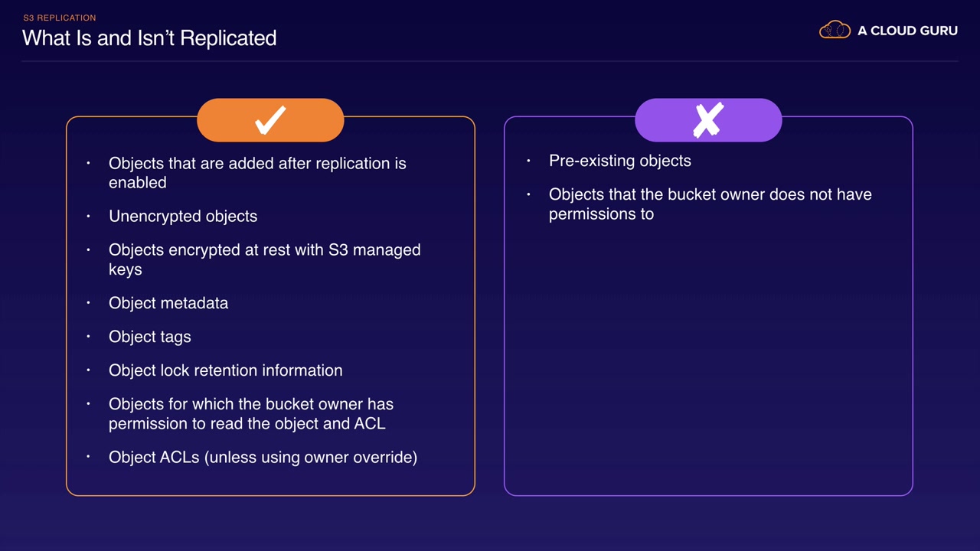Click the white X icon on purple badge
980x551 pixels.
point(708,120)
